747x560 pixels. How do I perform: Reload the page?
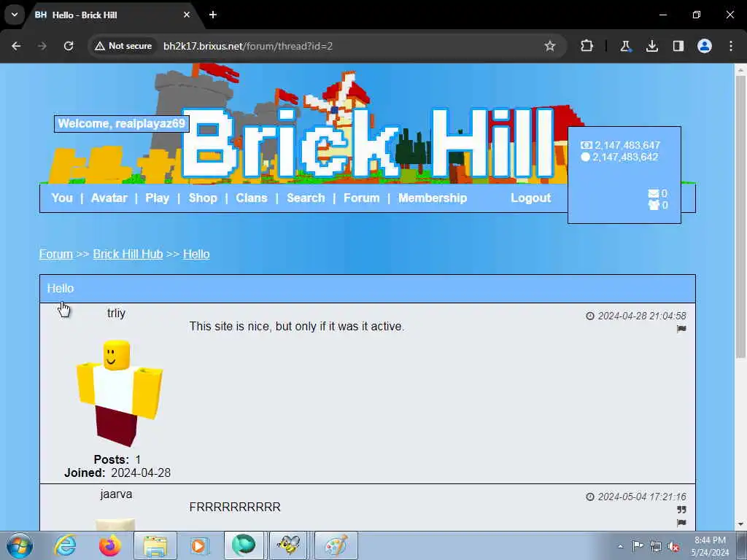[x=69, y=46]
